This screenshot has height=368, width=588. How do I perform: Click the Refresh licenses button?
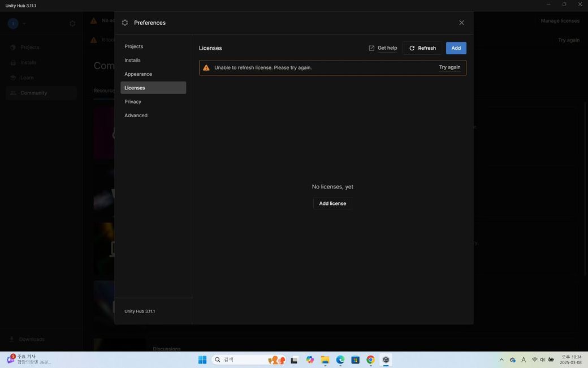(x=422, y=48)
